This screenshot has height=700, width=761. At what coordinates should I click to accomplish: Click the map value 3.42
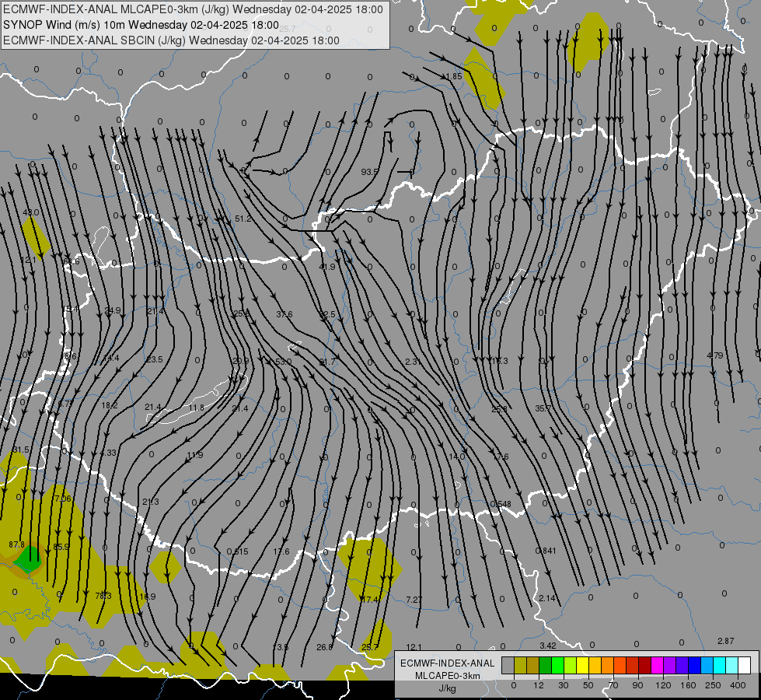547,646
